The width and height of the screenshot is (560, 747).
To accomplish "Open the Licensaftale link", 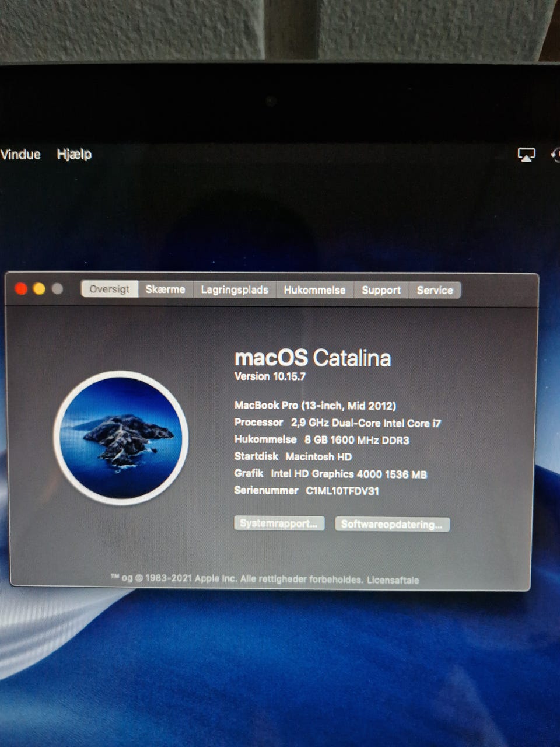I will coord(393,580).
